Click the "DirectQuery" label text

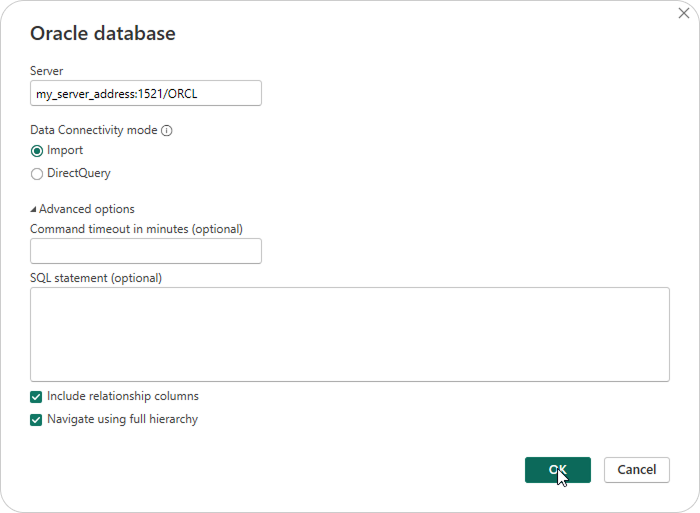[x=79, y=174]
